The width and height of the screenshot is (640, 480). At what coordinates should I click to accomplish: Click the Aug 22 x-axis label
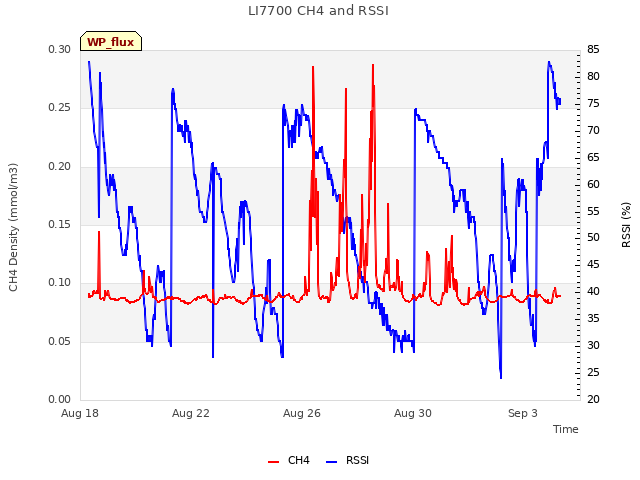click(x=191, y=413)
